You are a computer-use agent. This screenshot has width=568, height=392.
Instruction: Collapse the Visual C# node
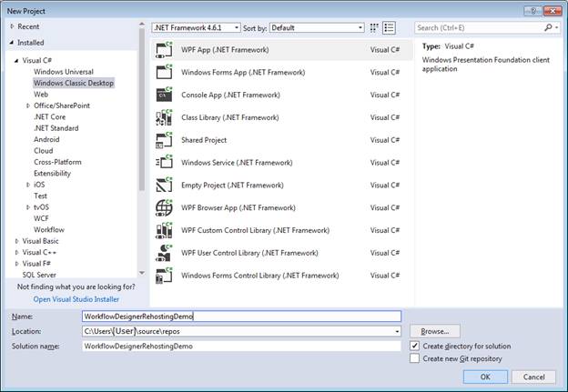[16, 60]
